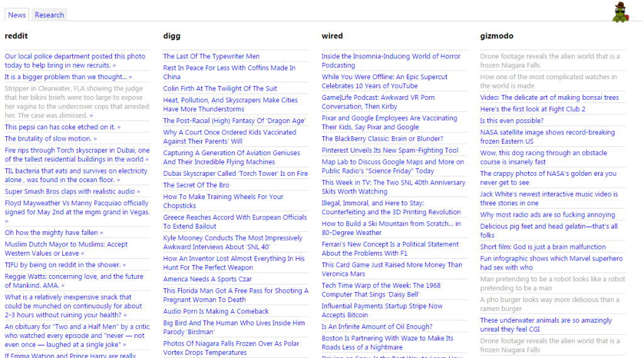
Task: Click the 'gizmodo' column heading
Action: point(497,36)
